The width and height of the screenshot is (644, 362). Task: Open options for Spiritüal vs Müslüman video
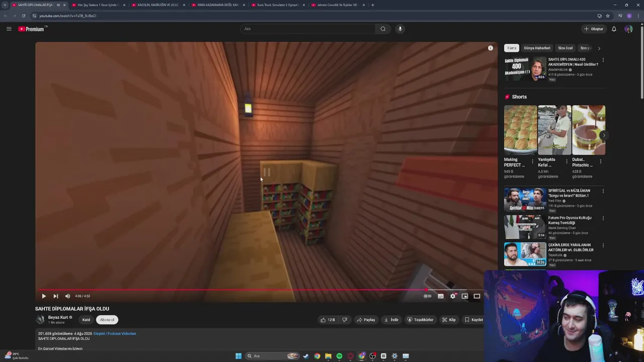pos(603,191)
